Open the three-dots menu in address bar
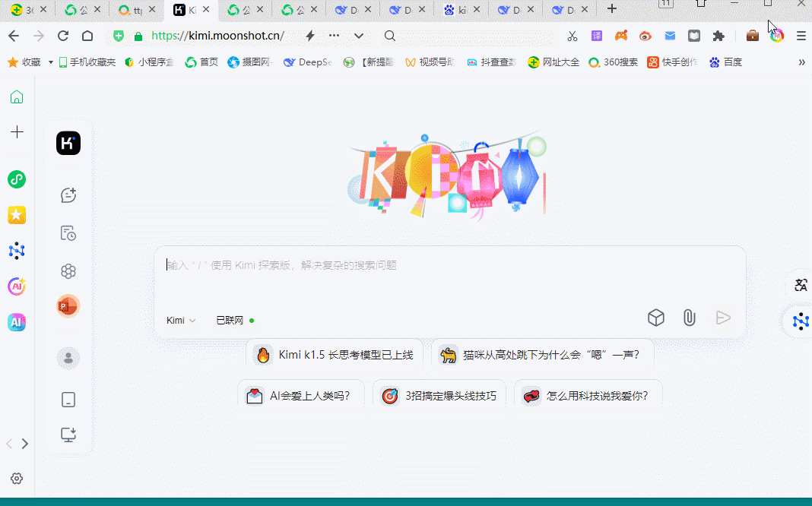The width and height of the screenshot is (812, 506). (x=334, y=36)
